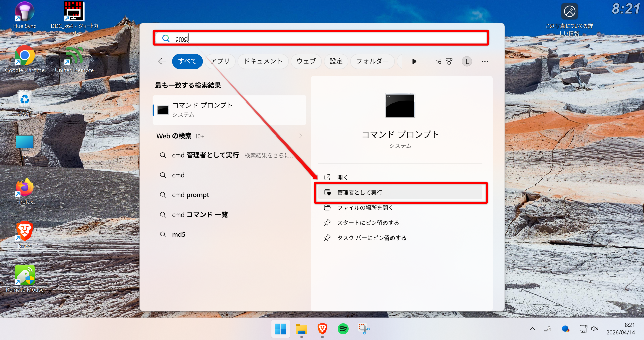Screen dimensions: 644x340
Task: Click the Windows Start button
Action: coord(280,329)
